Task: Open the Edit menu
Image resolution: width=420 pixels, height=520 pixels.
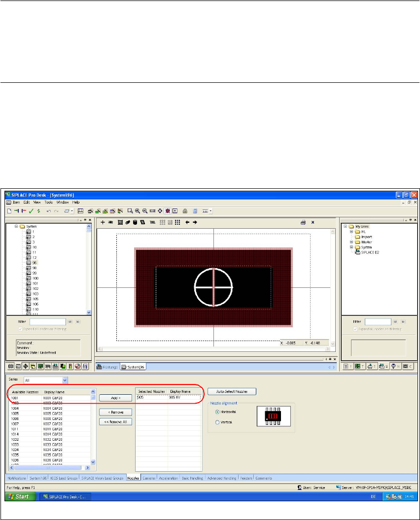Action: coord(27,202)
